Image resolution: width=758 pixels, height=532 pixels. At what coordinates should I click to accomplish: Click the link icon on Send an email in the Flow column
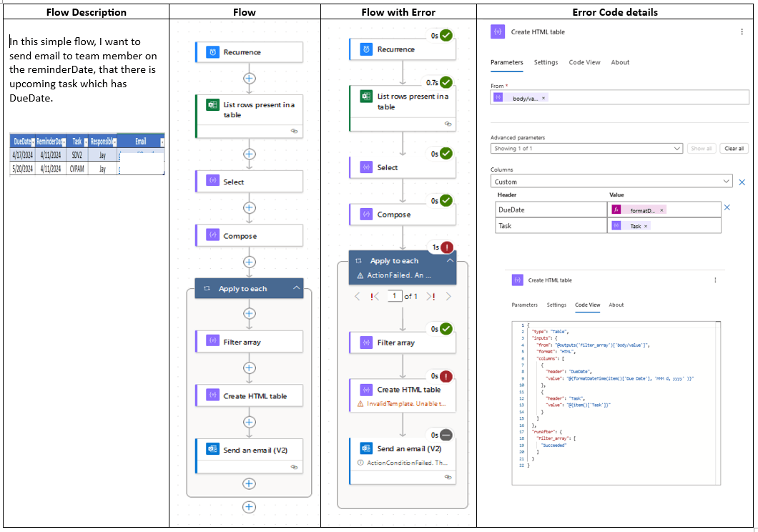point(294,467)
